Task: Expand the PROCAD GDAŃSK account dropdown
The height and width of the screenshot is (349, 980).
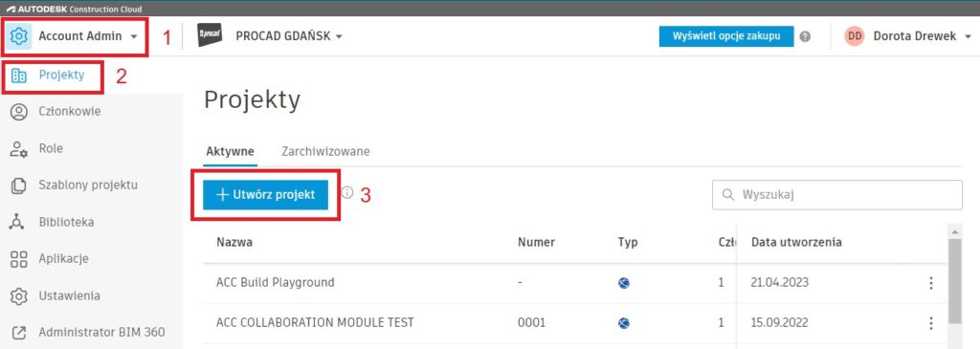Action: pyautogui.click(x=339, y=37)
